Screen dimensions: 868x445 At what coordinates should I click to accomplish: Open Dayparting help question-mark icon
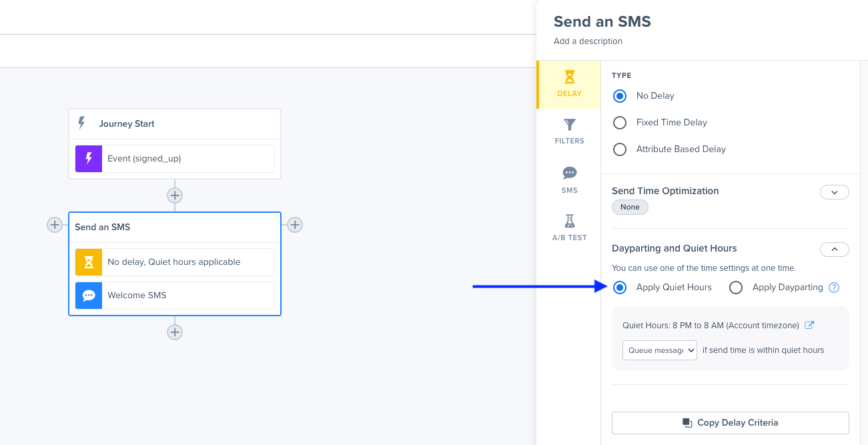click(834, 288)
